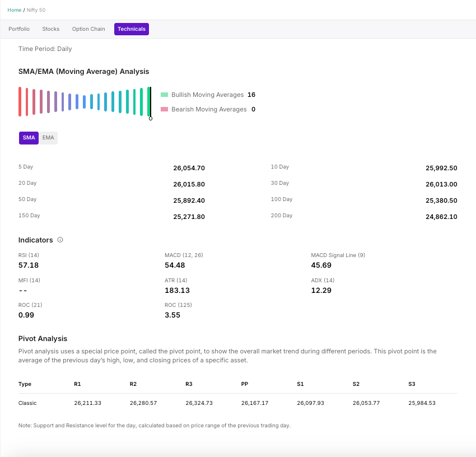The image size is (476, 457).
Task: Click the MACD Signal Line value 45.69
Action: [x=321, y=265]
